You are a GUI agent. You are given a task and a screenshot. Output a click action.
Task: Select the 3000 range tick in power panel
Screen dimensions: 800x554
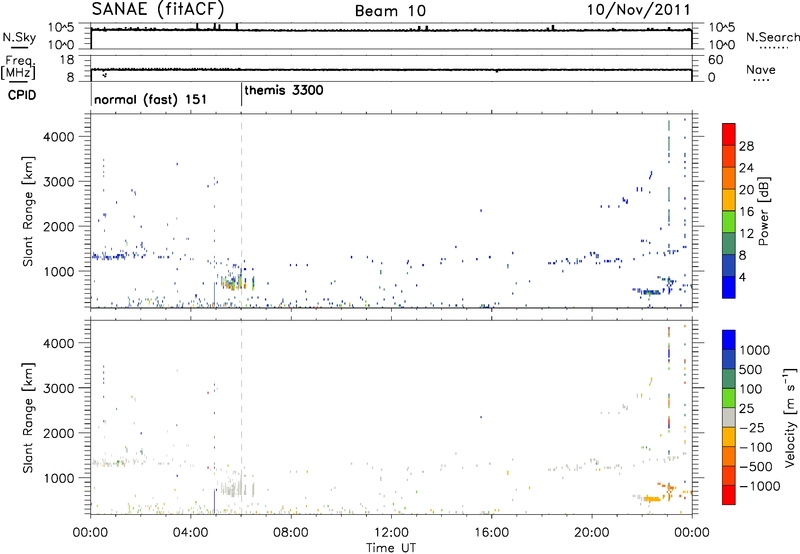coord(58,182)
